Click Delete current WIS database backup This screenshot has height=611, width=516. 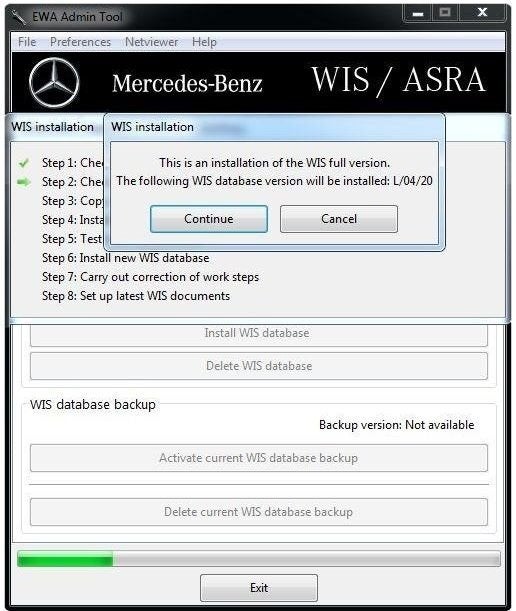pos(258,512)
